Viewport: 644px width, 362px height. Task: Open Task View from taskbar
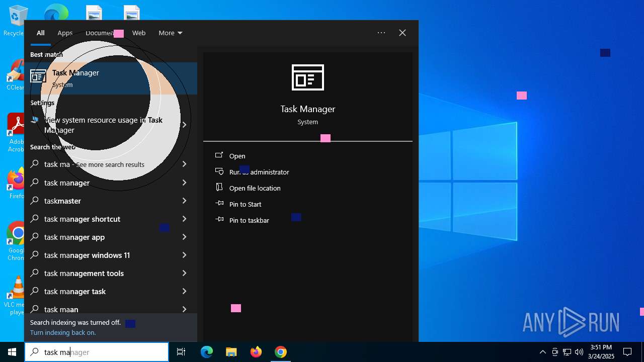pyautogui.click(x=181, y=352)
